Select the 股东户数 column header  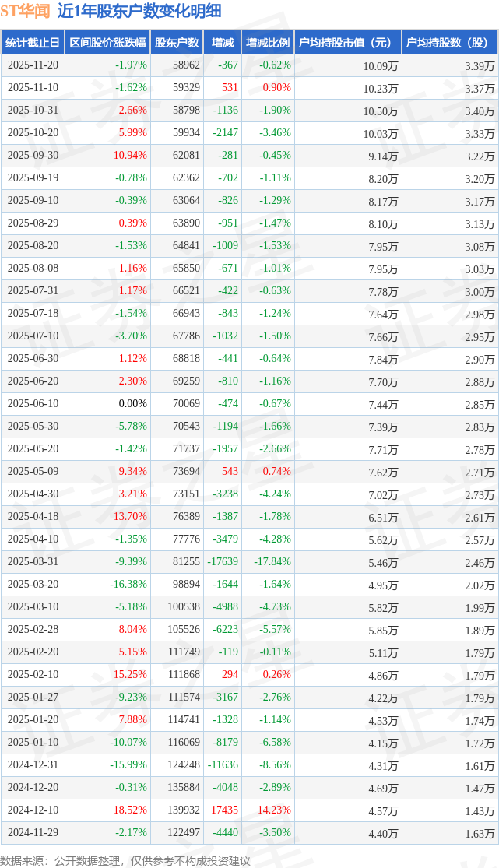pos(177,43)
